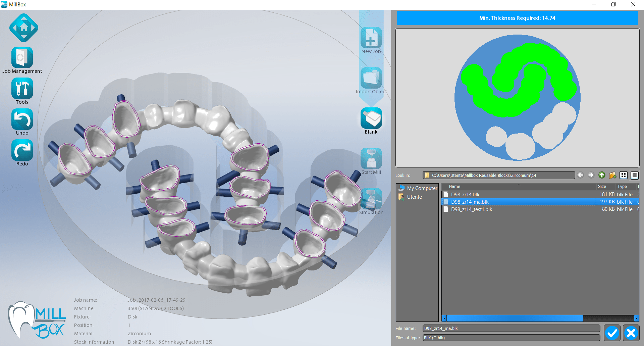Image resolution: width=644 pixels, height=346 pixels.
Task: Click the Import Object icon
Action: [371, 78]
